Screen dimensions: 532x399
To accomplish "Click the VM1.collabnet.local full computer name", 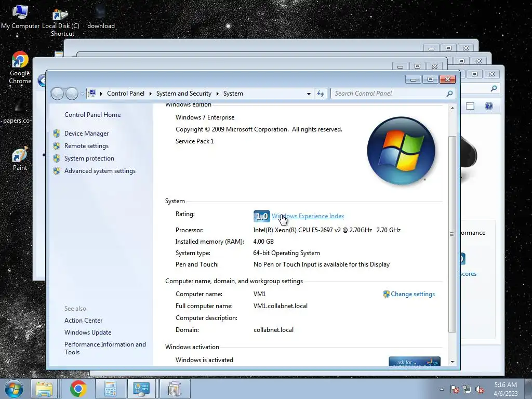I will [280, 306].
